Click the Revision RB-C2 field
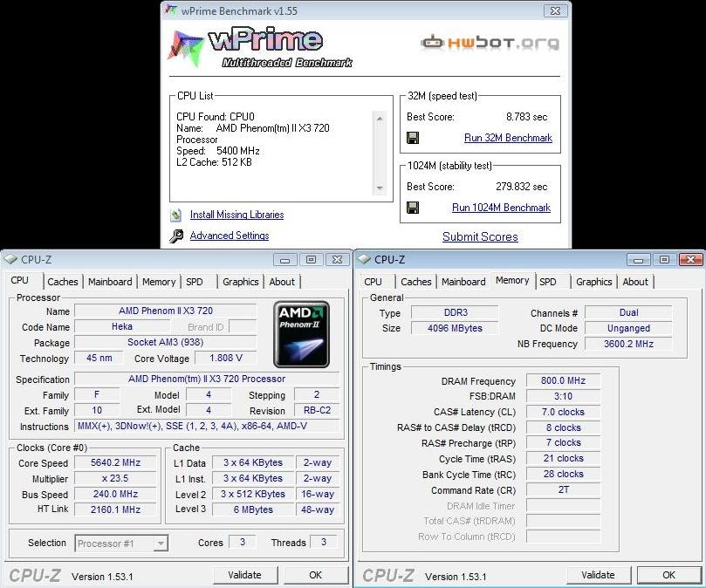Image resolution: width=706 pixels, height=588 pixels. coord(317,410)
